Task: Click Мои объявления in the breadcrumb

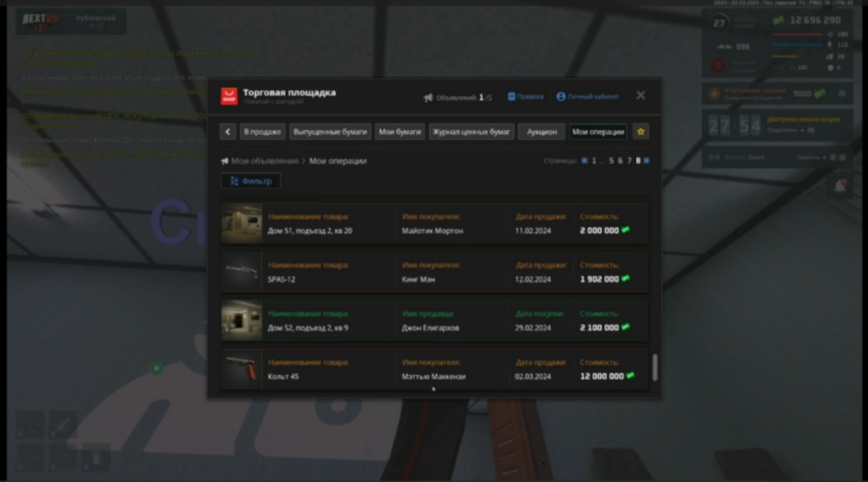Action: tap(264, 161)
